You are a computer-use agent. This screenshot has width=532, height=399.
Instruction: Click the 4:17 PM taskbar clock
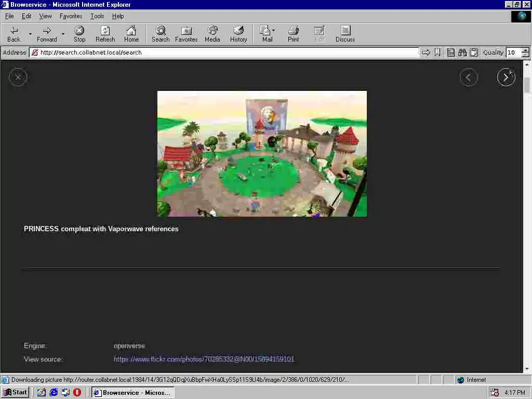(x=515, y=393)
